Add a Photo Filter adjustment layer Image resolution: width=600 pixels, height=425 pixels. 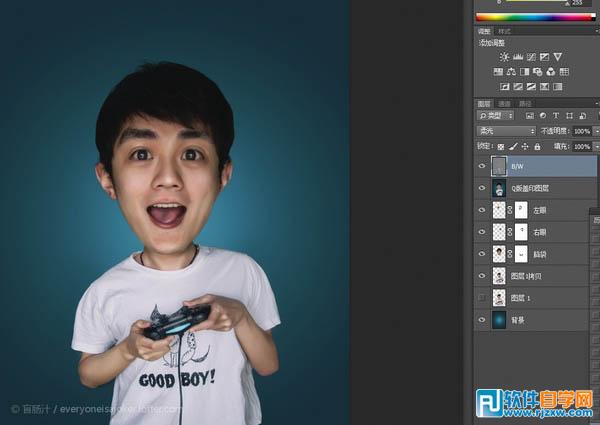(537, 72)
